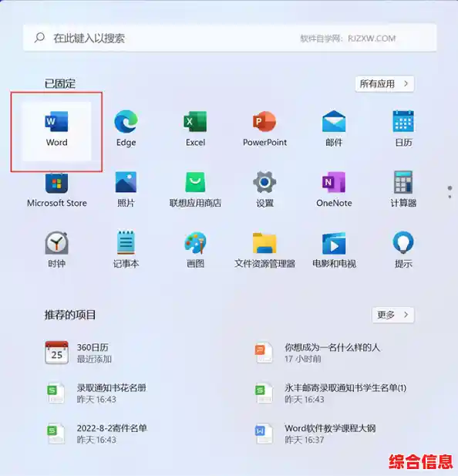Open the 计算器 calculator
This screenshot has height=476, width=458.
pyautogui.click(x=403, y=190)
